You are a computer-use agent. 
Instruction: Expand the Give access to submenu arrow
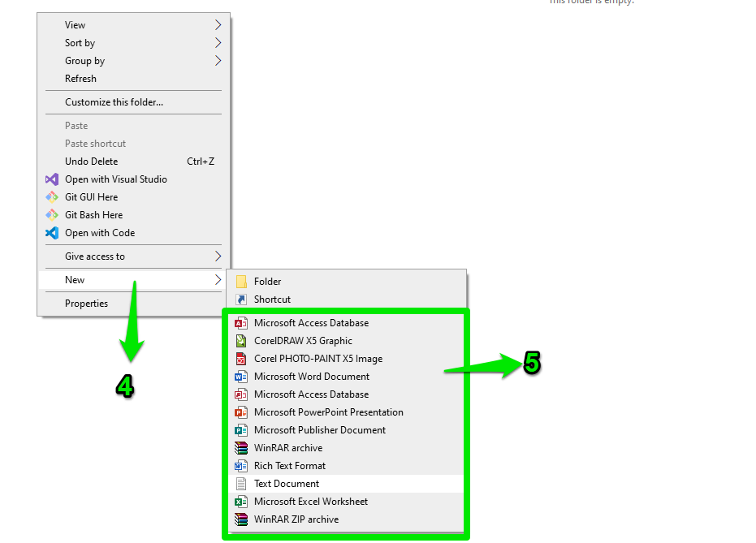pos(218,256)
